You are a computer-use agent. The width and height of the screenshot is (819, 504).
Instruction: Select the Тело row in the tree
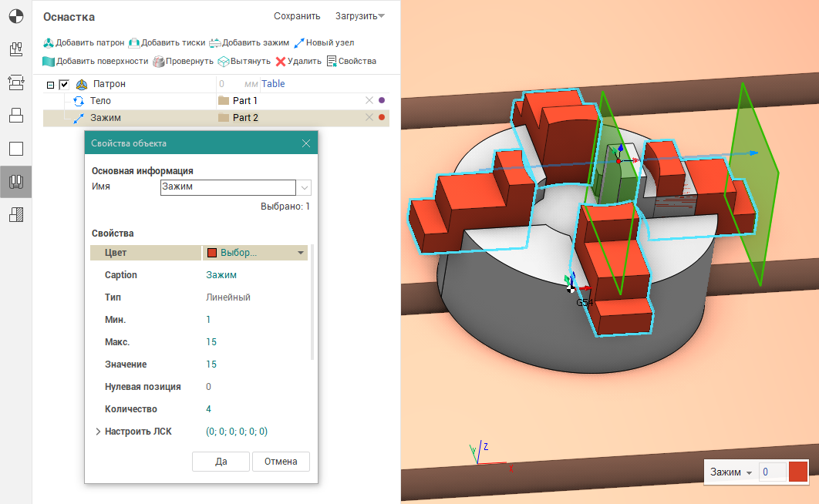[x=100, y=101]
